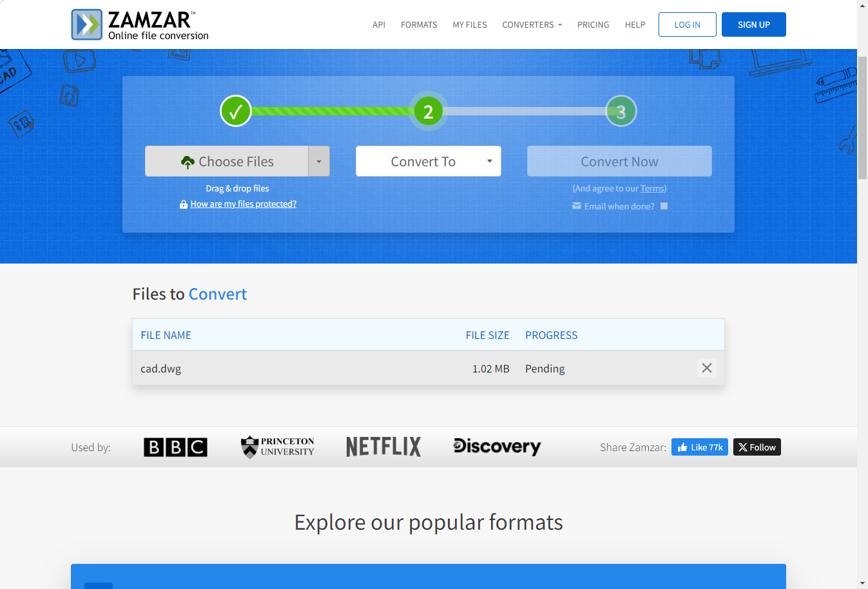Viewport: 868px width, 589px height.
Task: Click the Netflix logo
Action: click(383, 447)
